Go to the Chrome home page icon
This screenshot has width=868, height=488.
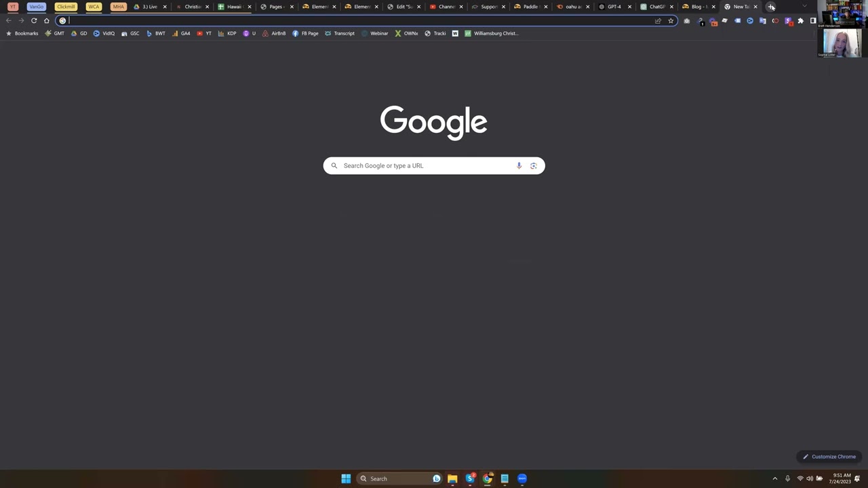pyautogui.click(x=47, y=20)
